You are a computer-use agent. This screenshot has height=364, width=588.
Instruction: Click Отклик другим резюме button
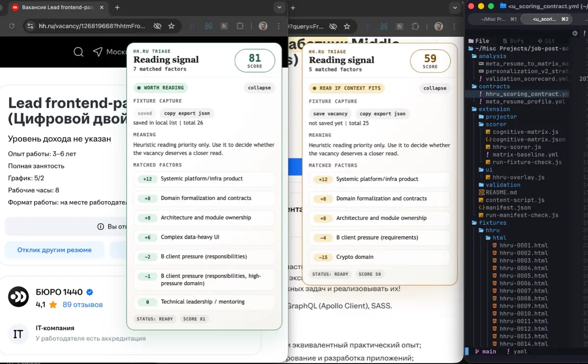(x=54, y=250)
